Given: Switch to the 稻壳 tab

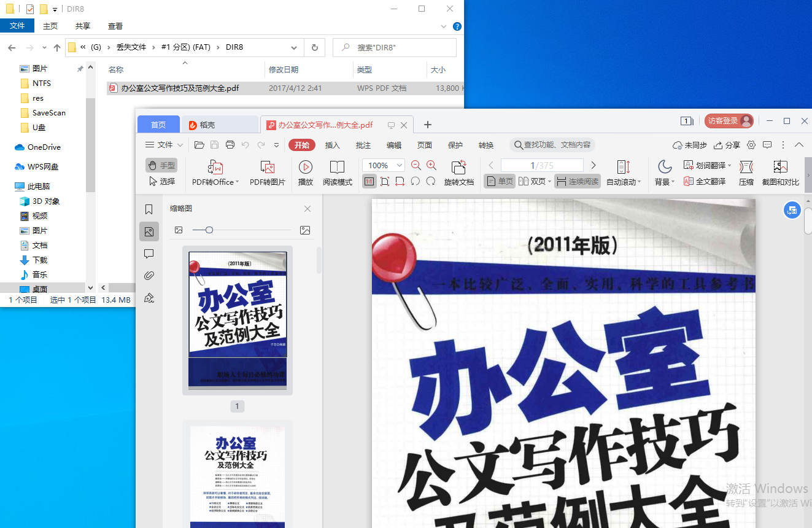Looking at the screenshot, I should coord(220,124).
